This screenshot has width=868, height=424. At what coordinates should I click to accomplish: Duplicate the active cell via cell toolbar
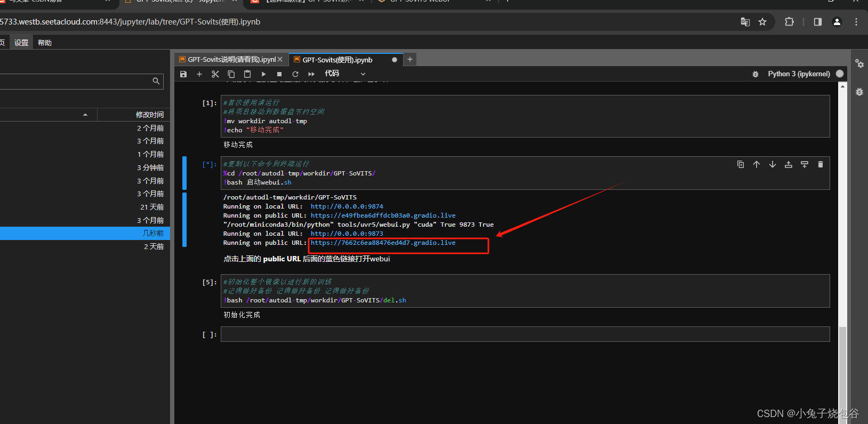(x=741, y=164)
